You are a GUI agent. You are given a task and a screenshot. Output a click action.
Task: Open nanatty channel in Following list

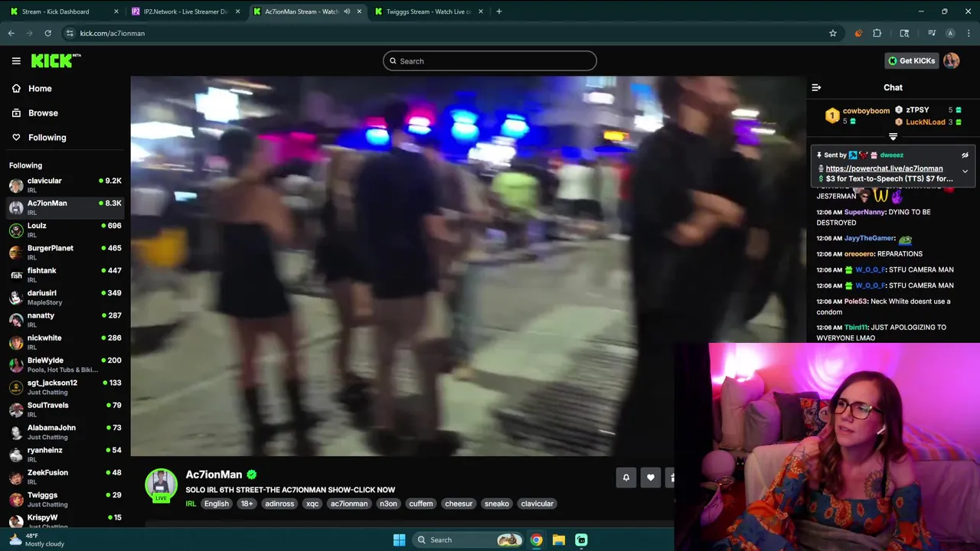pyautogui.click(x=65, y=319)
